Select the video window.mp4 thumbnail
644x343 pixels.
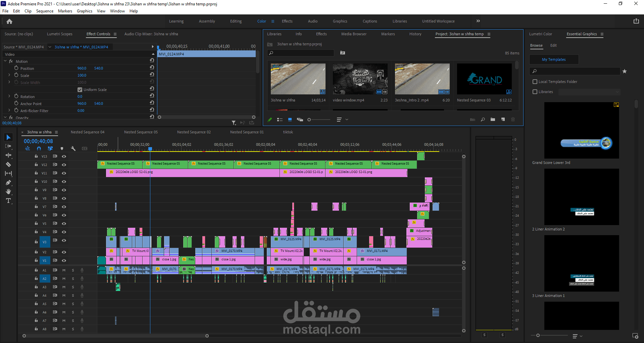[x=360, y=79]
